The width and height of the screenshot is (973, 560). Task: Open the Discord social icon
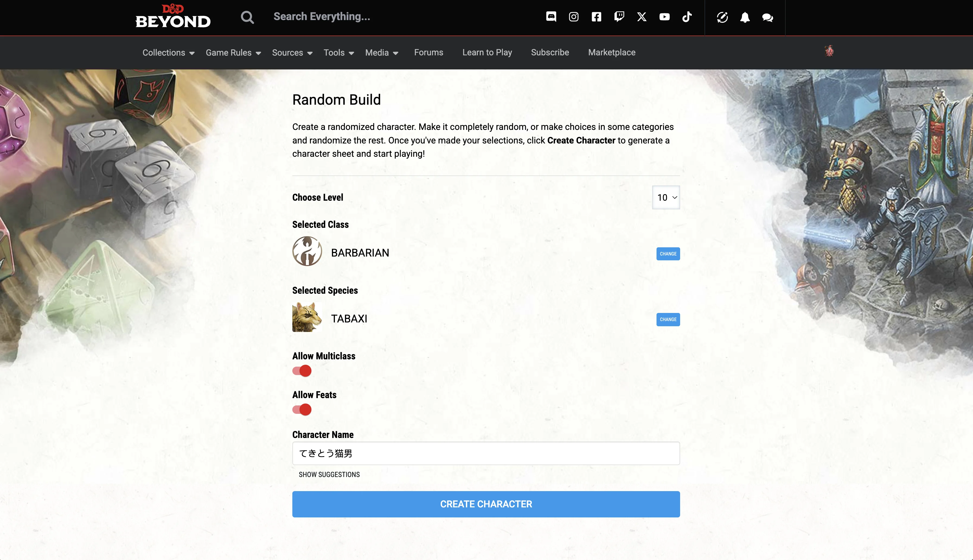[x=551, y=17]
